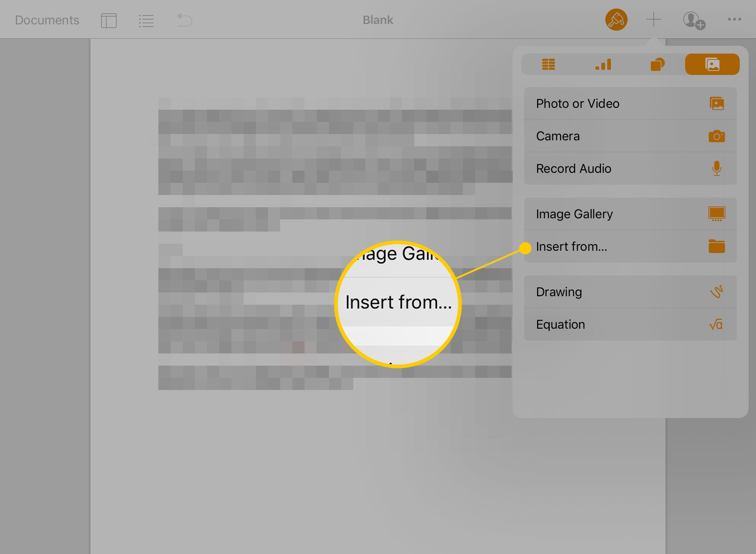Viewport: 756px width, 554px height.
Task: Click the plus add content button
Action: click(x=654, y=19)
